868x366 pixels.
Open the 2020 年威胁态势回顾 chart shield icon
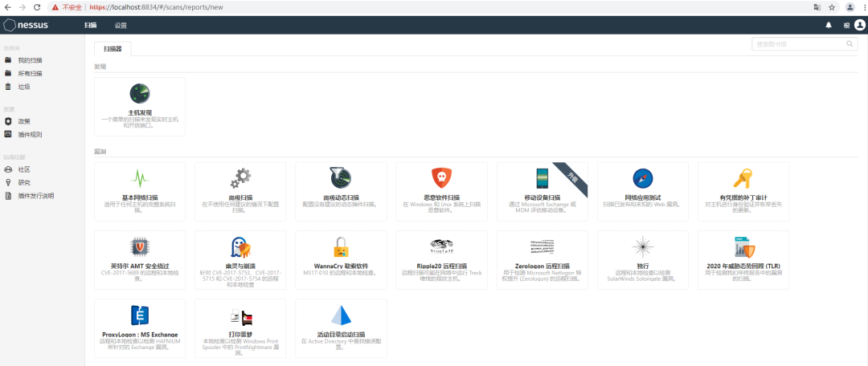pyautogui.click(x=743, y=247)
